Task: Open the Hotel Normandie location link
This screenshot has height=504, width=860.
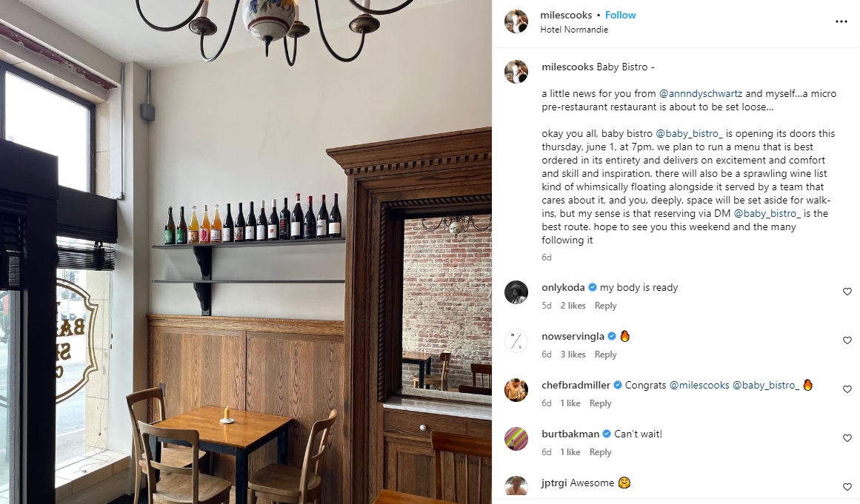Action: (x=573, y=30)
